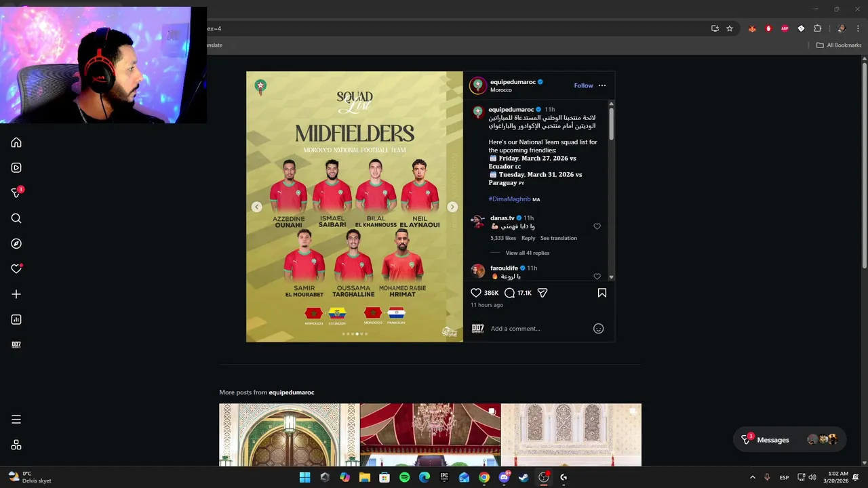Go to the previous carousel slide
Screen dimensions: 868x488
click(256, 207)
